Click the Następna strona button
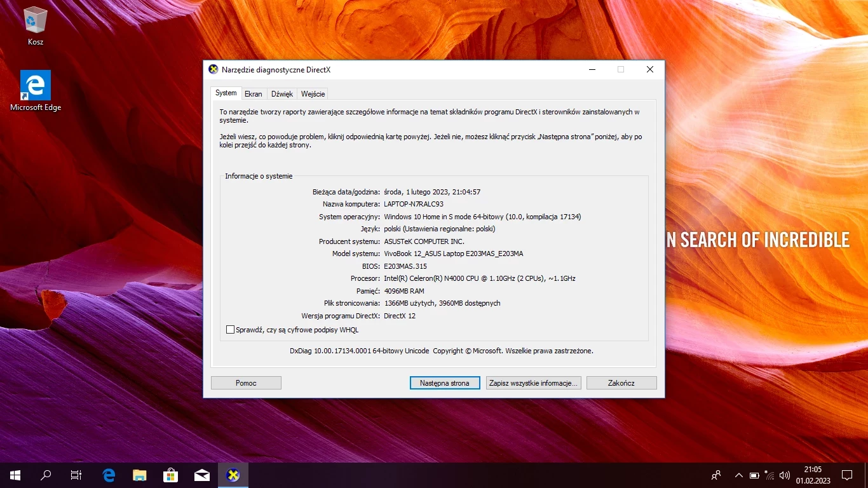The width and height of the screenshot is (868, 488). [x=445, y=383]
